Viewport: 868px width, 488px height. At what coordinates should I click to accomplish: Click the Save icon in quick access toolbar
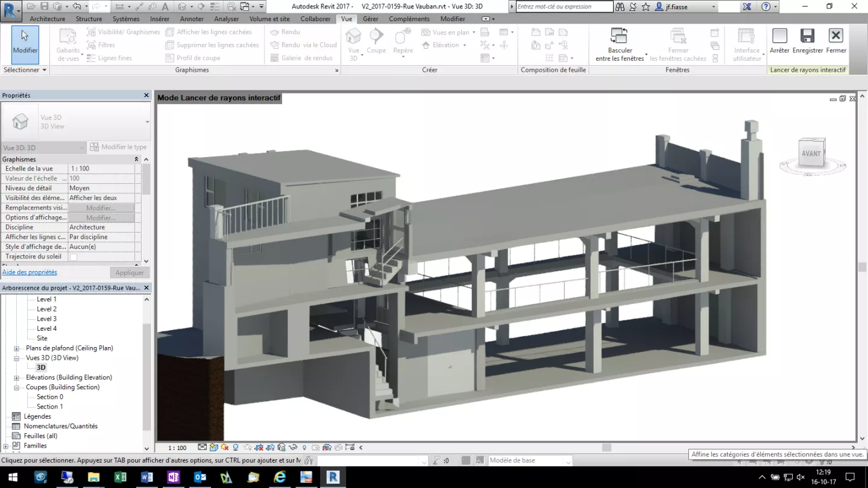coord(45,7)
